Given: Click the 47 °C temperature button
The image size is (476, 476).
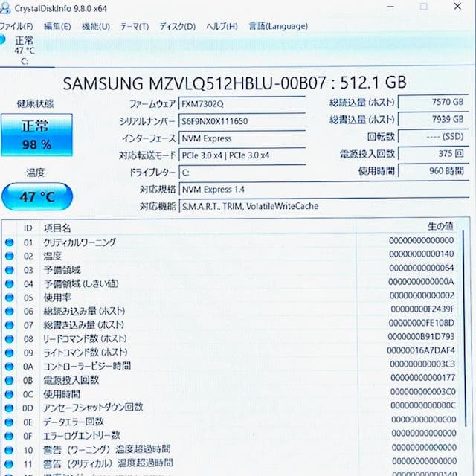Looking at the screenshot, I should click(x=37, y=196).
